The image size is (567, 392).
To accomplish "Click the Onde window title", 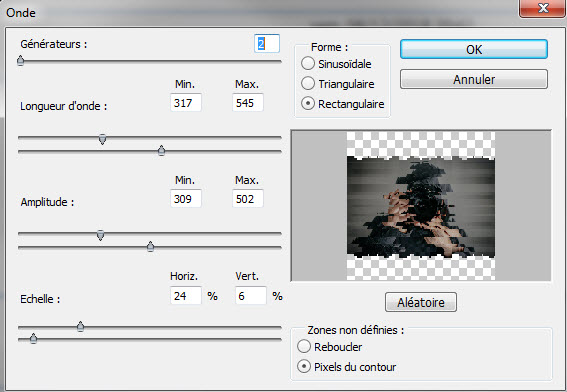I will click(21, 13).
